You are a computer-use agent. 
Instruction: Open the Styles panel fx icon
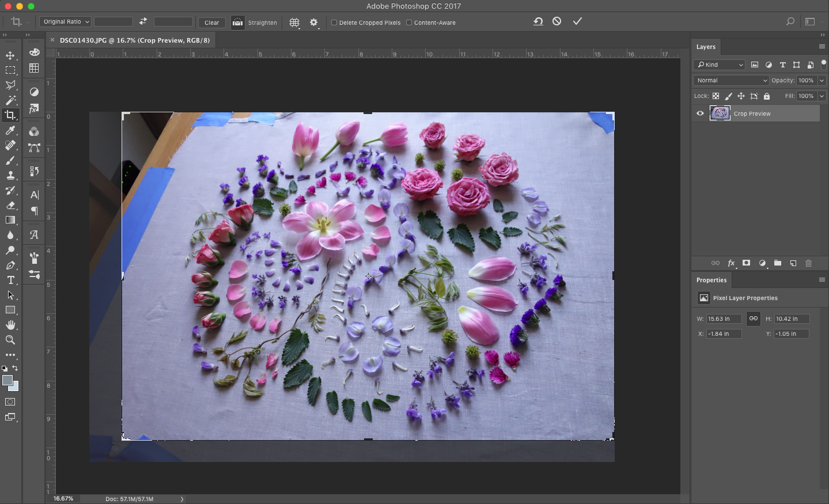[34, 108]
